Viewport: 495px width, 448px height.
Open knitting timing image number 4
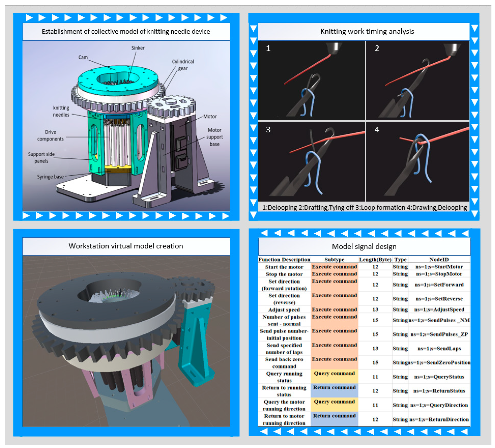coord(417,162)
